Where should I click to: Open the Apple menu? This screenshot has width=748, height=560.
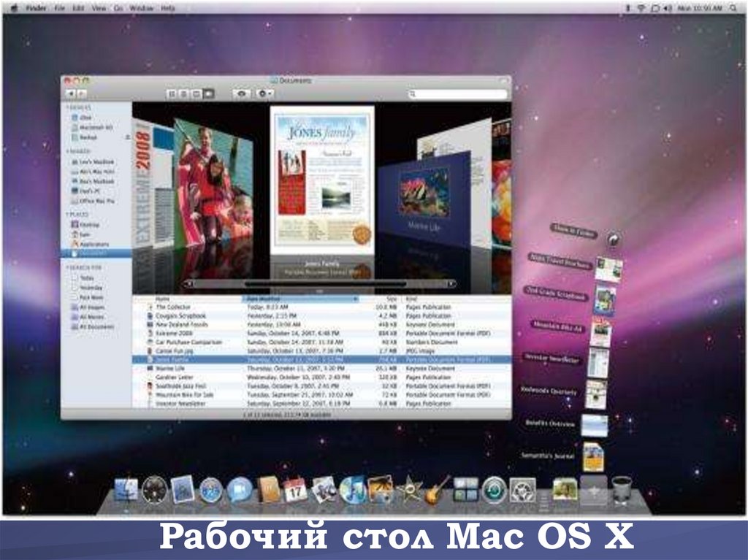coord(15,8)
